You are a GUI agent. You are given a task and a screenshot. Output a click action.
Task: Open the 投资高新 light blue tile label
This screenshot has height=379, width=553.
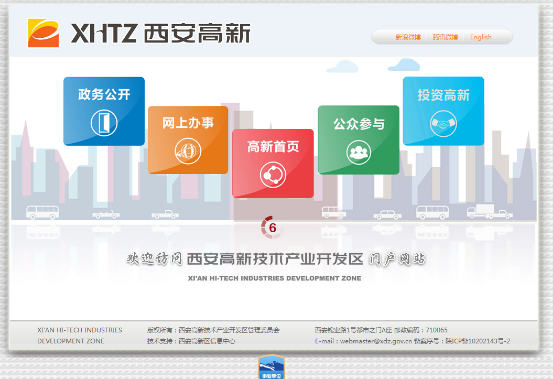click(x=443, y=95)
